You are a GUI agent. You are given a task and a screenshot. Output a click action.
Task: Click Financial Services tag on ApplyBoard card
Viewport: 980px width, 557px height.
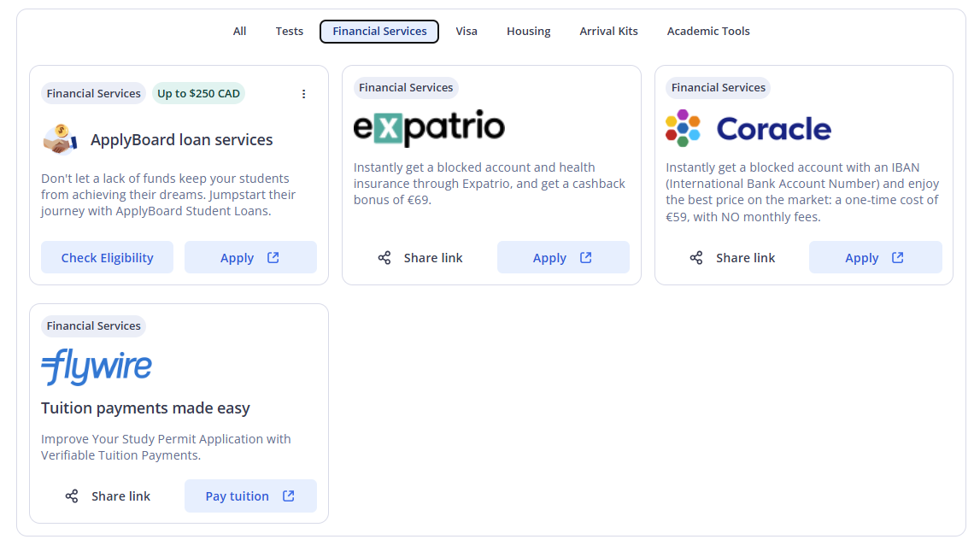click(x=94, y=94)
